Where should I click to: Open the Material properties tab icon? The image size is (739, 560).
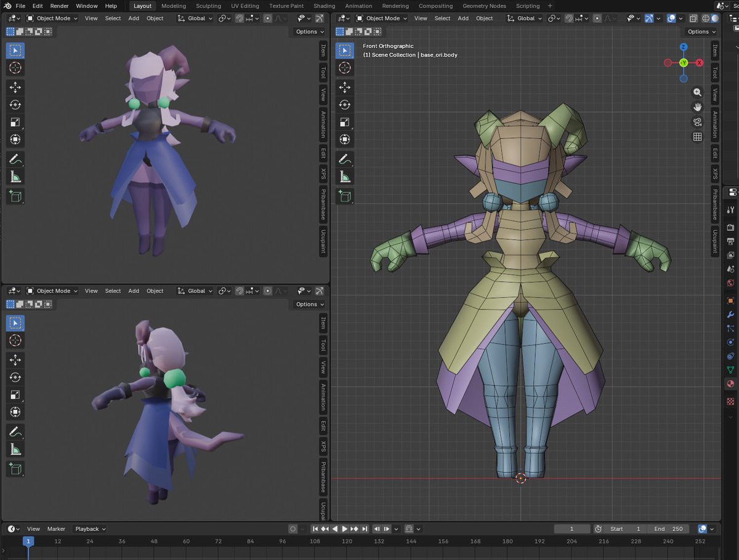point(730,384)
